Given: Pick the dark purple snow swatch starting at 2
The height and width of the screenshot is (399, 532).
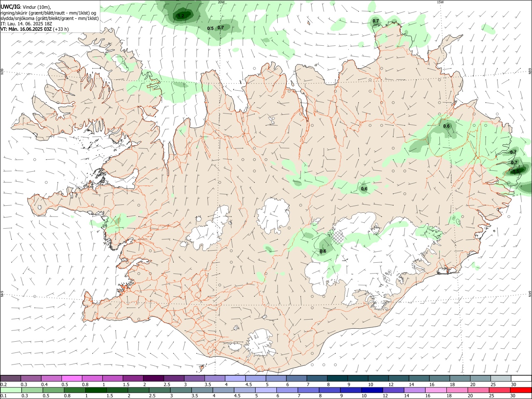Looking at the screenshot, I should [153, 378].
